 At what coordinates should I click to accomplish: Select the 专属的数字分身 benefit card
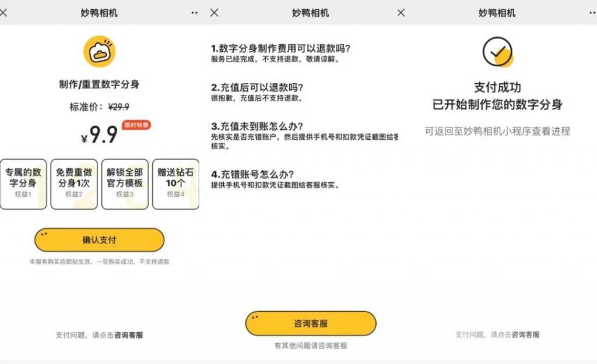coord(24,183)
